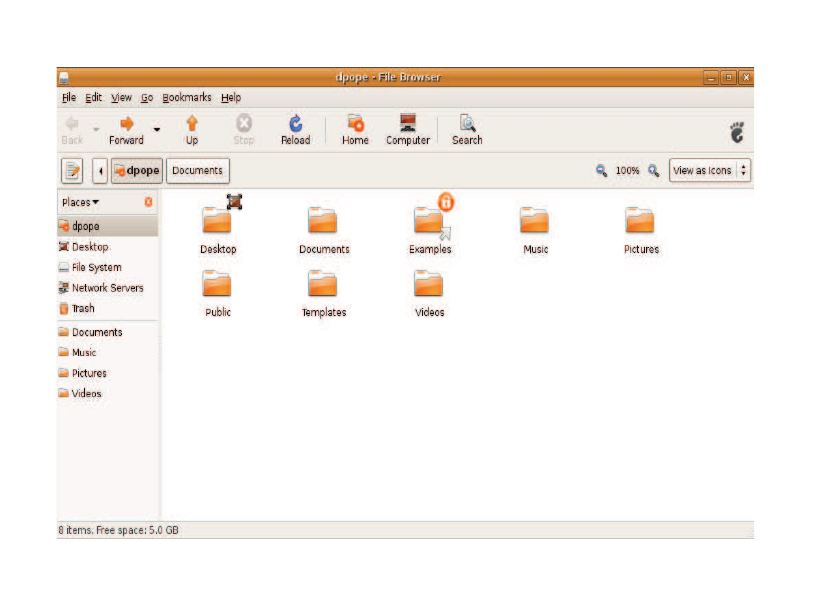Toggle text-based location bar edit button
Viewport: 839px width, 595px height.
point(72,171)
